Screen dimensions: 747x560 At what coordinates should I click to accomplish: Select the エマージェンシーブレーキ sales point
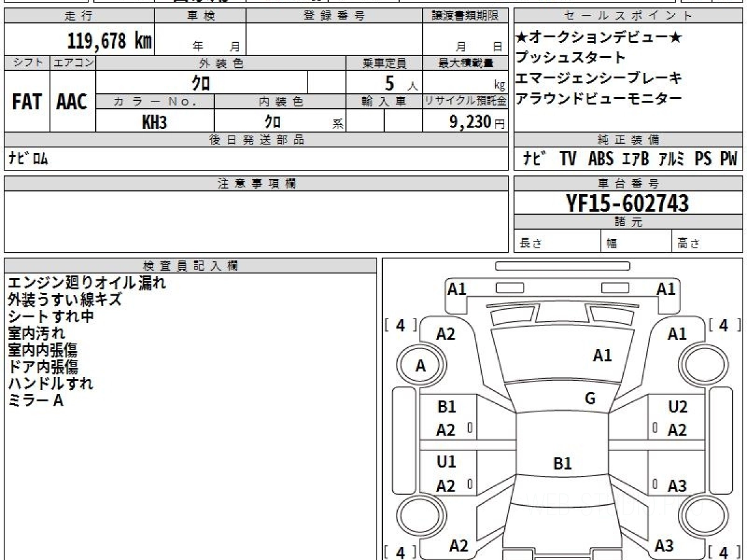point(598,78)
